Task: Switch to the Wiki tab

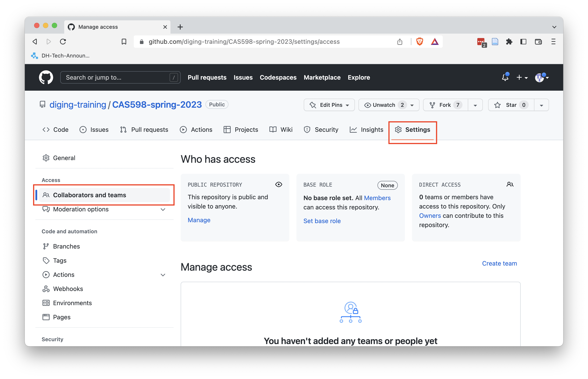Action: (x=281, y=129)
